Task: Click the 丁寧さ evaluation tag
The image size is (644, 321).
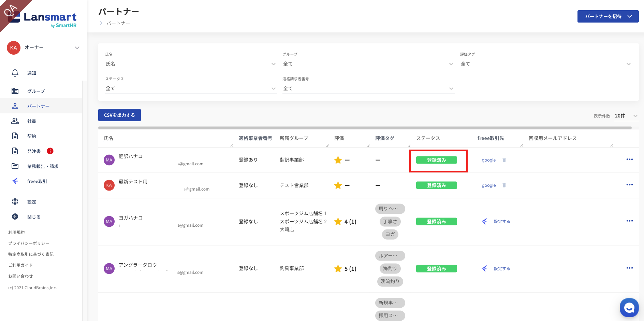Action: [x=390, y=222]
